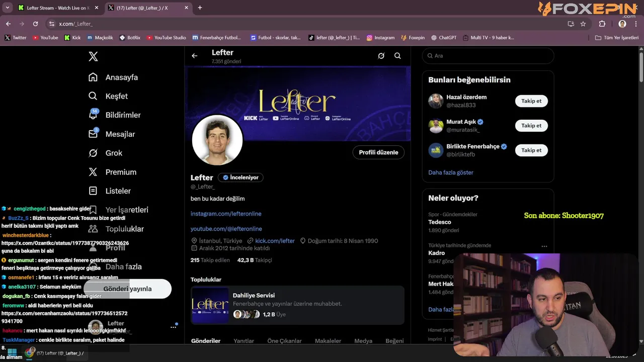Open the YouTube bookmark
Screen dimensions: 644x362
(x=45, y=38)
